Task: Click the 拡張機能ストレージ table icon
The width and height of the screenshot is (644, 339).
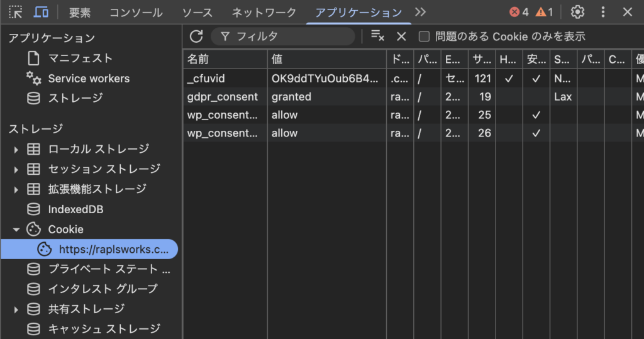Action: tap(34, 189)
